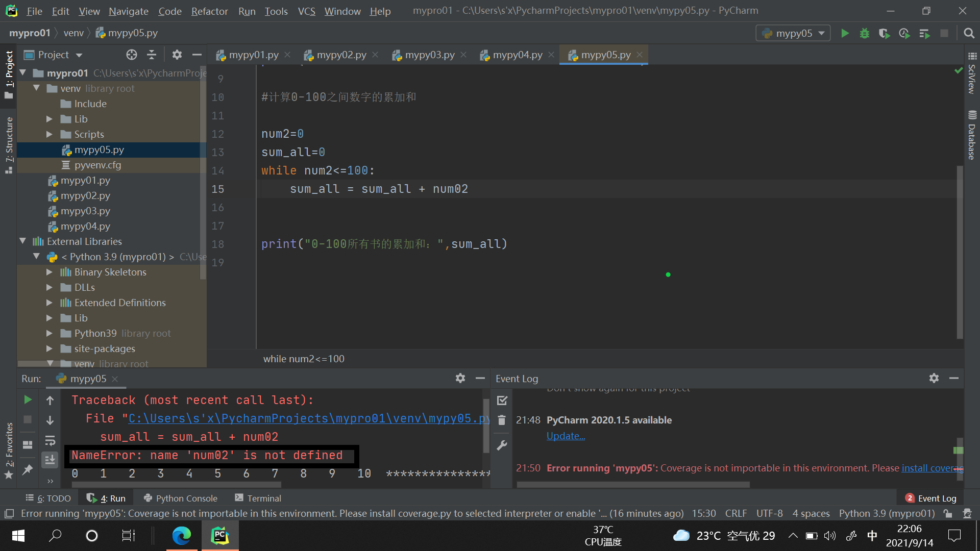
Task: Open the Windows Start menu
Action: coord(18,535)
